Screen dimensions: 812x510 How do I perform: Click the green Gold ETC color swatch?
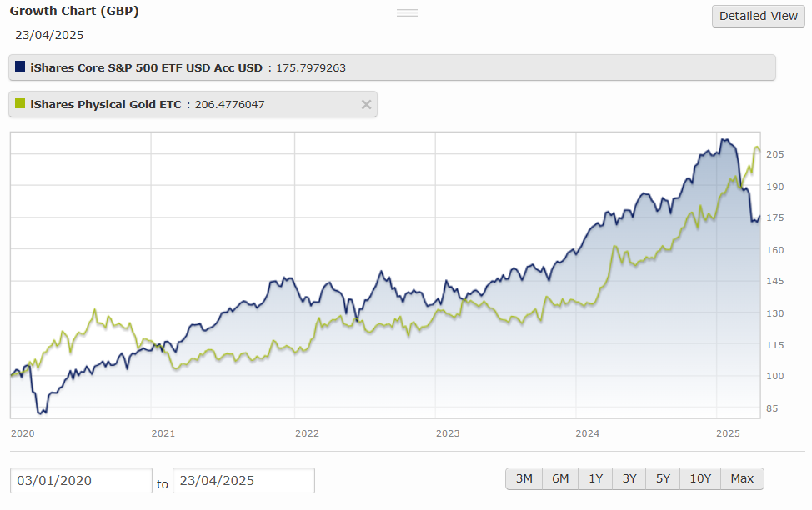[20, 103]
